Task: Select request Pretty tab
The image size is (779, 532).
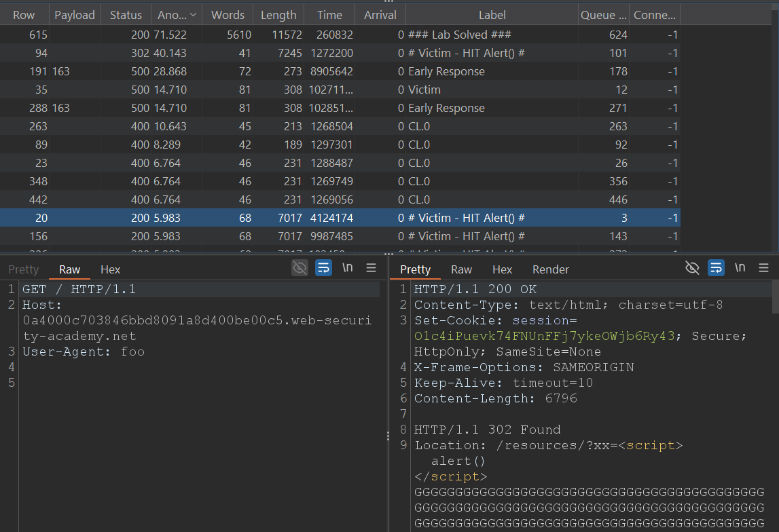Action: 24,269
